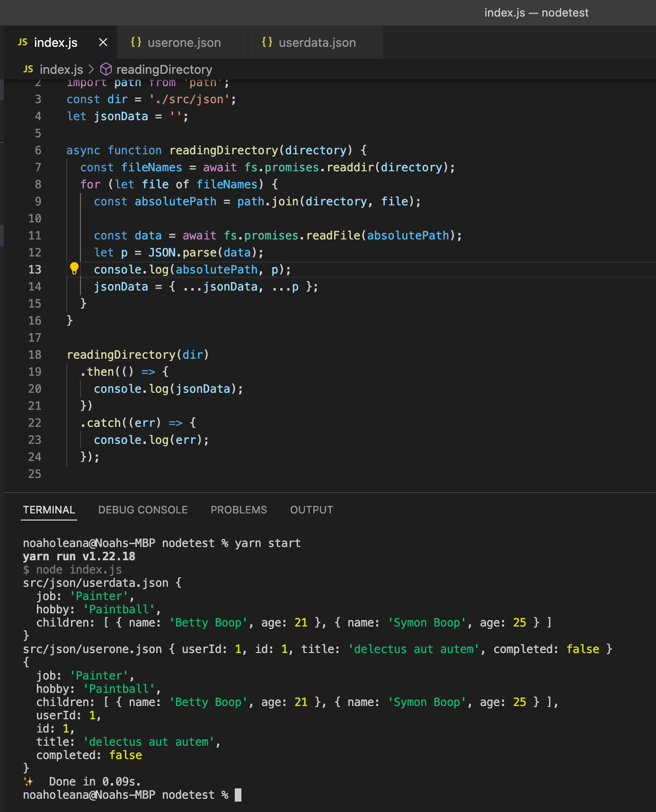Viewport: 656px width, 812px height.
Task: Click the terminal cursor at last prompt
Action: (x=238, y=795)
